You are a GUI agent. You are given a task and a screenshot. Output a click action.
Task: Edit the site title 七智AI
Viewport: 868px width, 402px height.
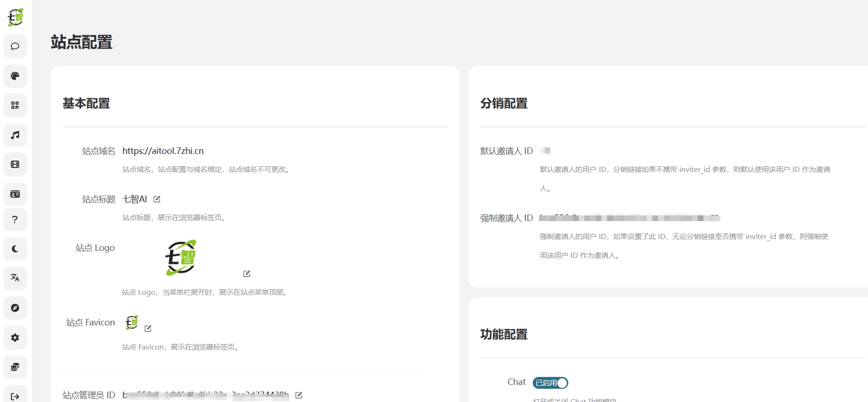(157, 199)
